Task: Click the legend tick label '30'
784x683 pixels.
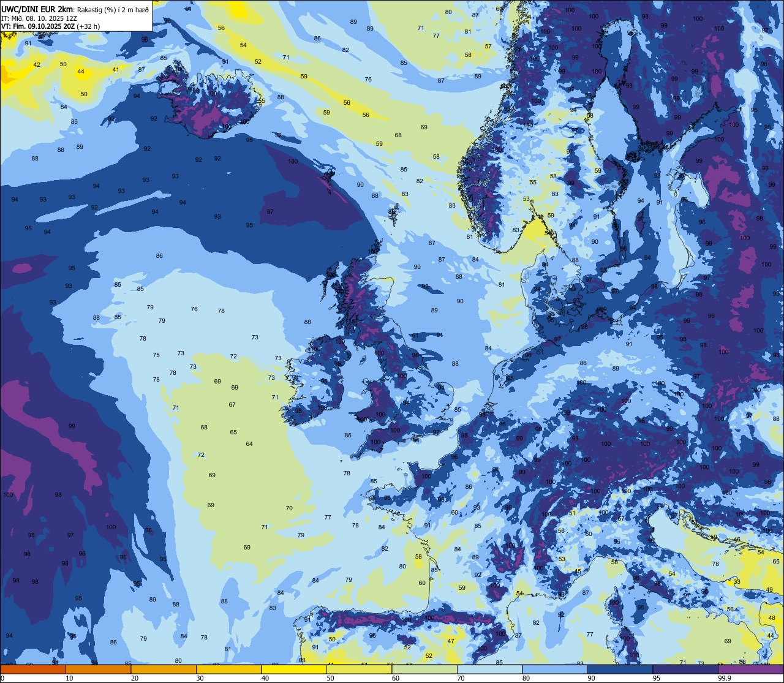Action: 200,678
